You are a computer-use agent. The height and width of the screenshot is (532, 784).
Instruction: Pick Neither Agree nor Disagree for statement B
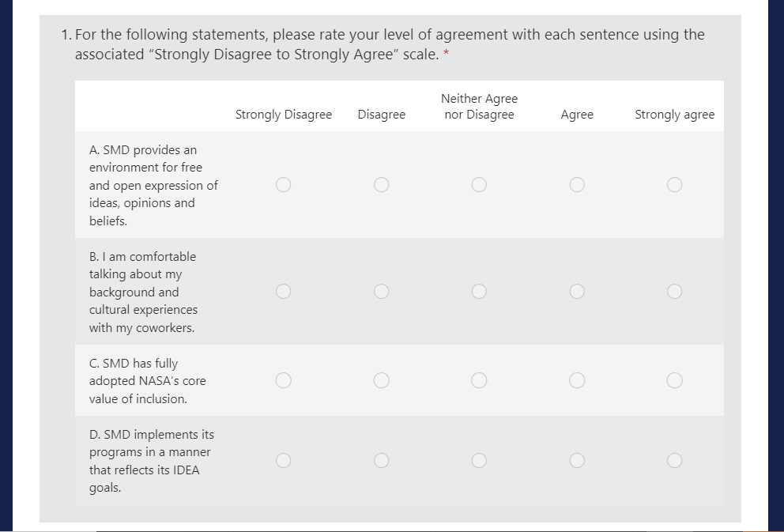479,292
